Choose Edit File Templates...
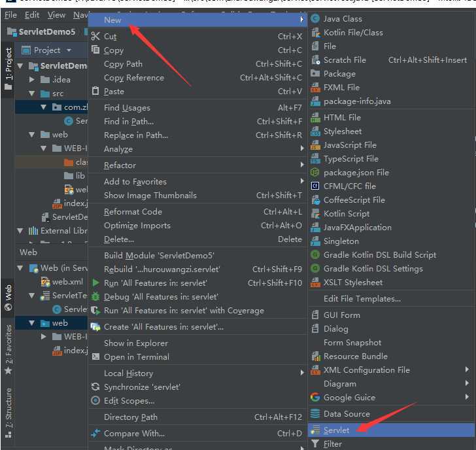Image resolution: width=476 pixels, height=450 pixels. pos(391,299)
